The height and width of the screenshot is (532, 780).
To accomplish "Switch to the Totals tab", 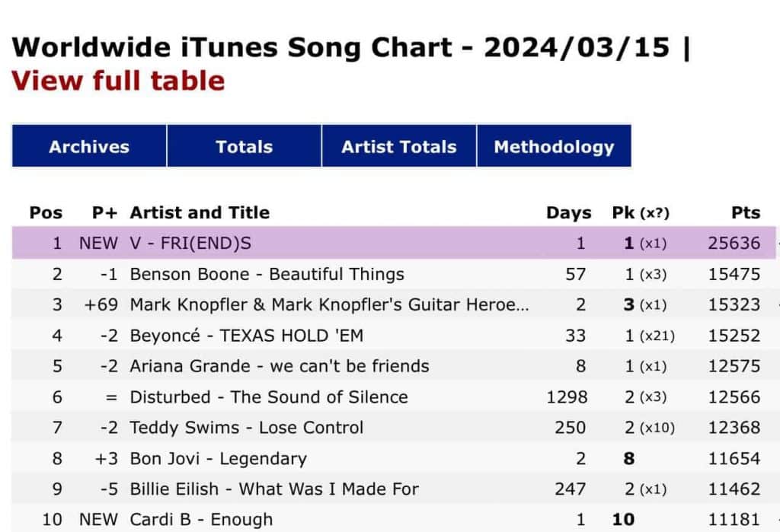I will (x=244, y=147).
